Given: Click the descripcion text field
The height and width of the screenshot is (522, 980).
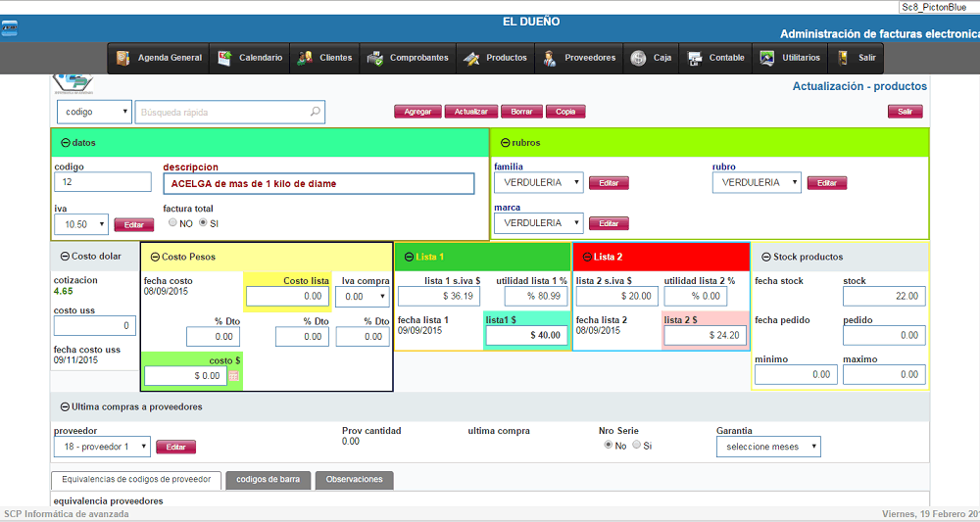Looking at the screenshot, I should coord(318,183).
